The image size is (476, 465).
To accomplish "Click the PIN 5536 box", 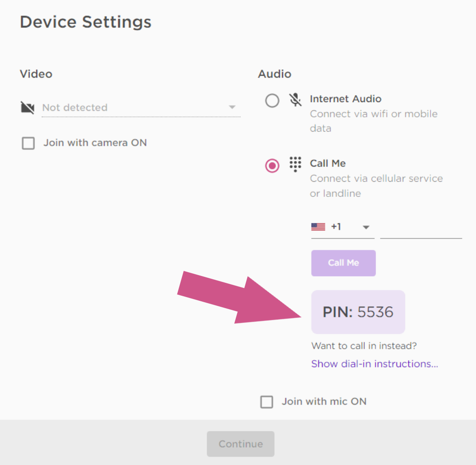I will pos(358,312).
